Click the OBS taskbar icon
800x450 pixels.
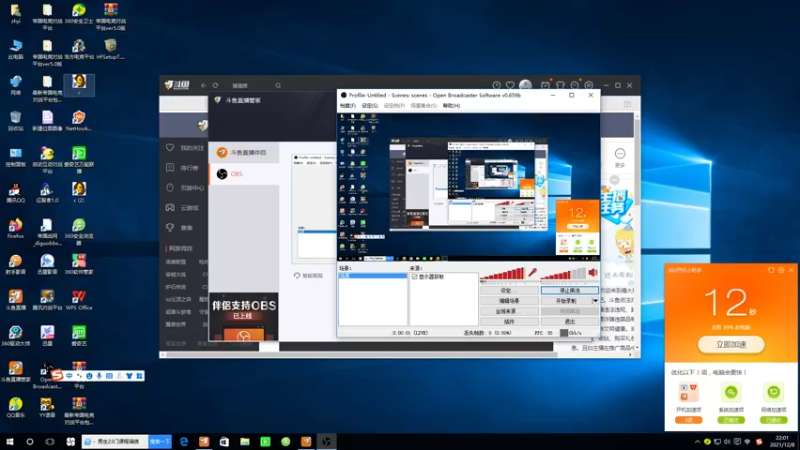coord(327,441)
